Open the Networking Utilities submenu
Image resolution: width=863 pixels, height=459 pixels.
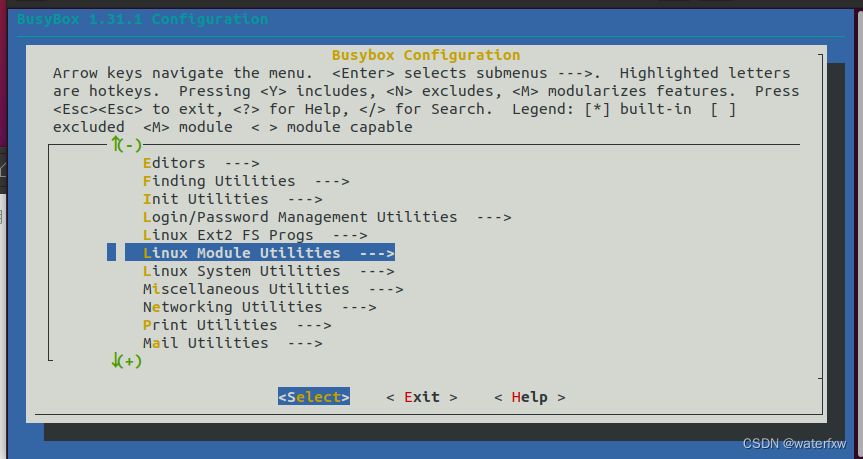point(260,307)
